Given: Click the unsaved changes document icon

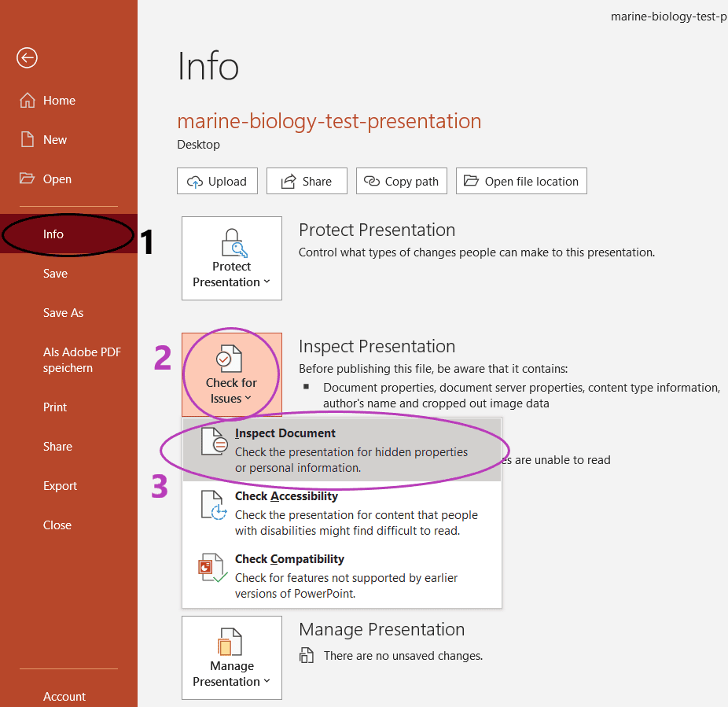Looking at the screenshot, I should click(x=307, y=655).
